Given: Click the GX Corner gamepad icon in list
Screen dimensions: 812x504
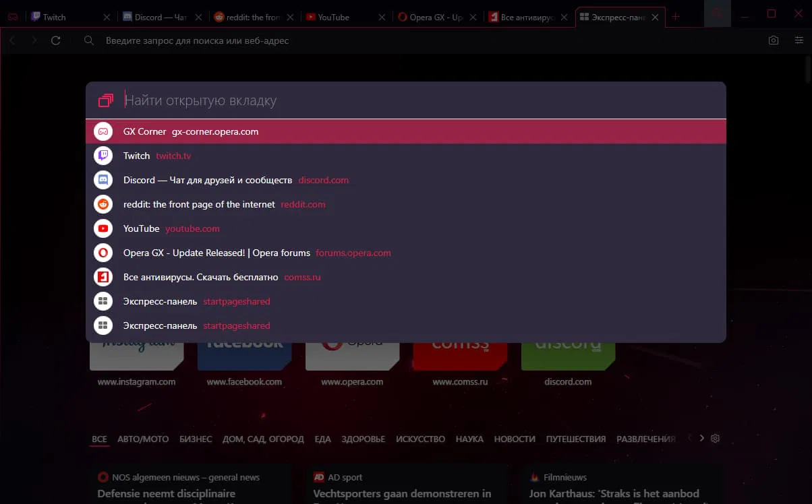Looking at the screenshot, I should (103, 131).
